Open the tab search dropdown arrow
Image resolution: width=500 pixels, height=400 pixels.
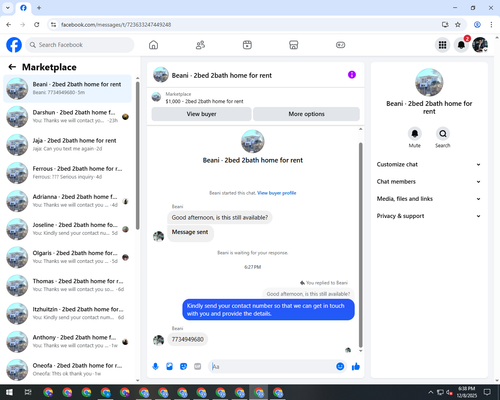click(8, 8)
